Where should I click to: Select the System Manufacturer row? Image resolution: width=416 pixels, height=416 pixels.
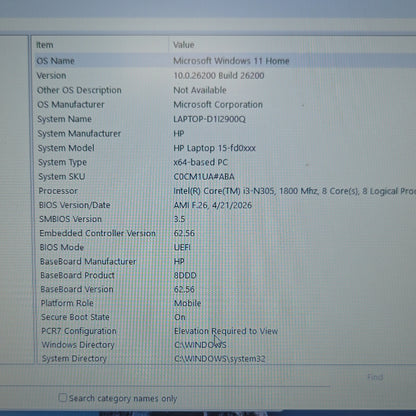pyautogui.click(x=225, y=134)
